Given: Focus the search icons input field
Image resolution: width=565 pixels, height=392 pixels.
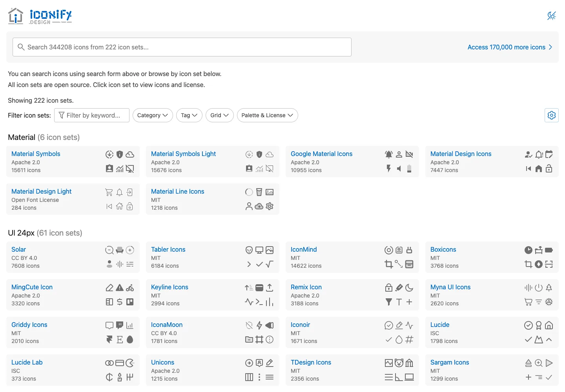Looking at the screenshot, I should 182,47.
